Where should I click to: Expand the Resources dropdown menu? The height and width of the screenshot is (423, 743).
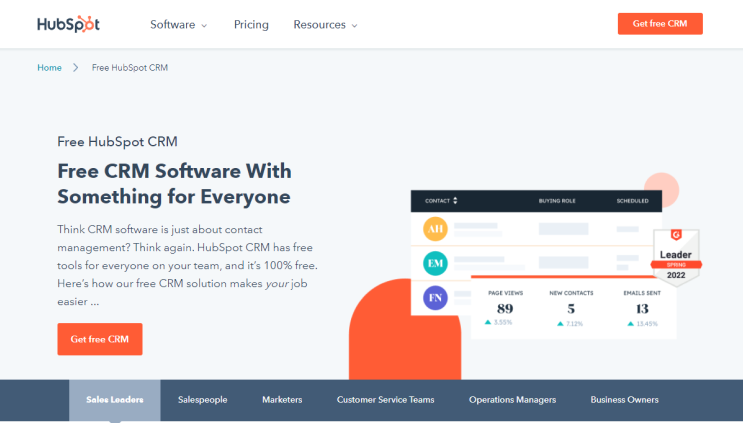coord(325,25)
